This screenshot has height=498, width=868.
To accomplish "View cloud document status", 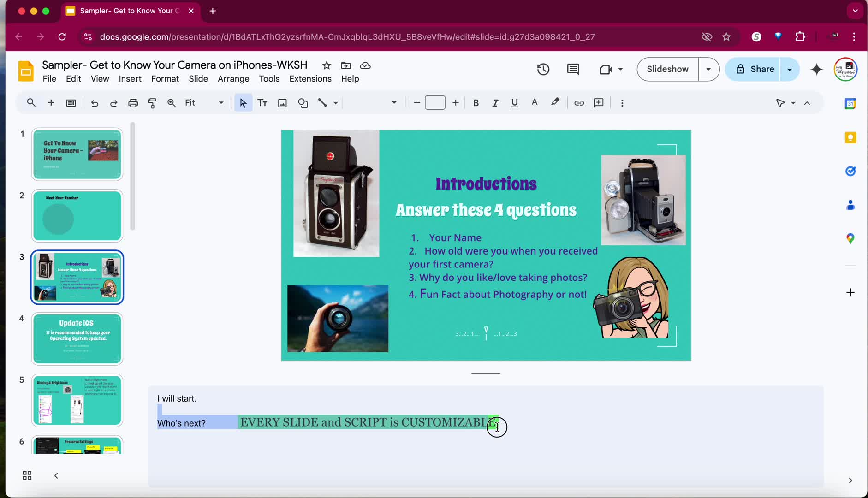I will pos(365,65).
